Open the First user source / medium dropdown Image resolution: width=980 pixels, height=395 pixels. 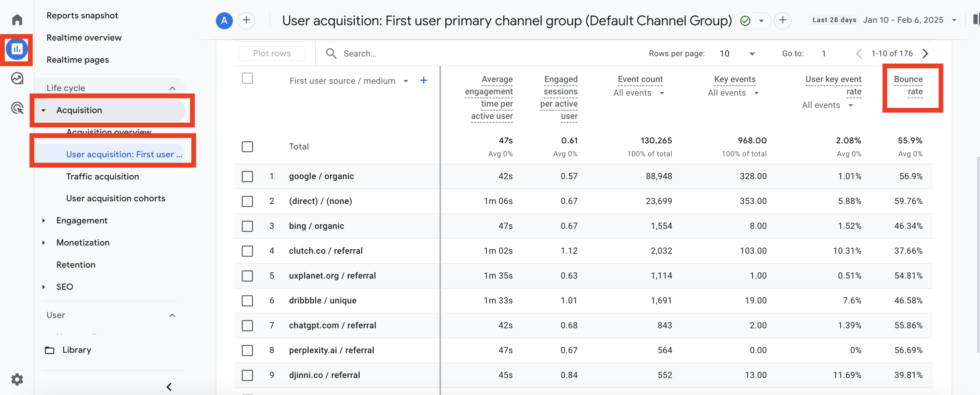pyautogui.click(x=348, y=81)
